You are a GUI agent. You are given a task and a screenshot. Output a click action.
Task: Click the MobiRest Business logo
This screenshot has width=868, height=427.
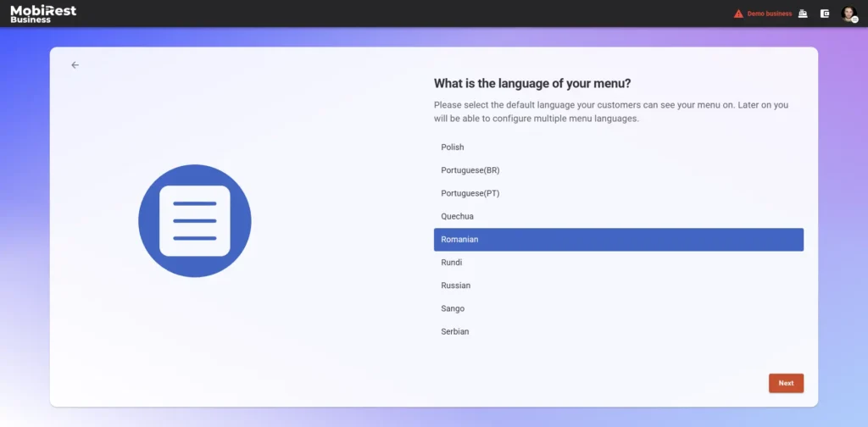pyautogui.click(x=43, y=14)
